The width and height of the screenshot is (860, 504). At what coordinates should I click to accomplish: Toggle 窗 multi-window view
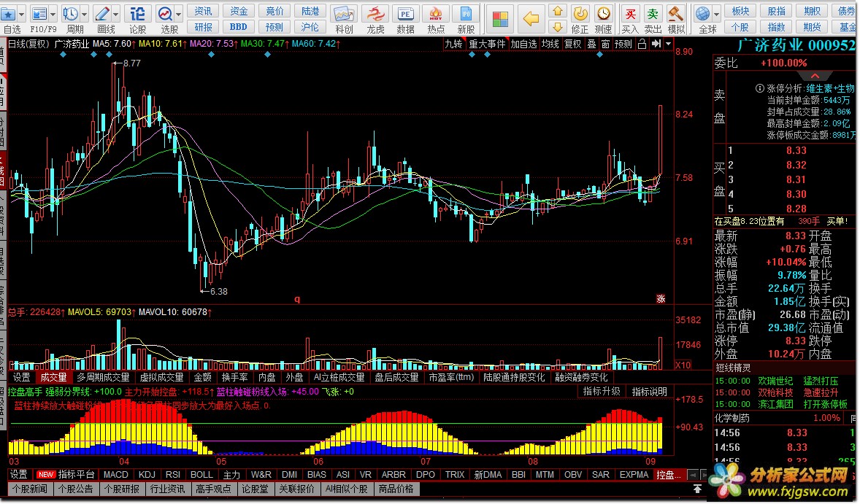tap(605, 44)
